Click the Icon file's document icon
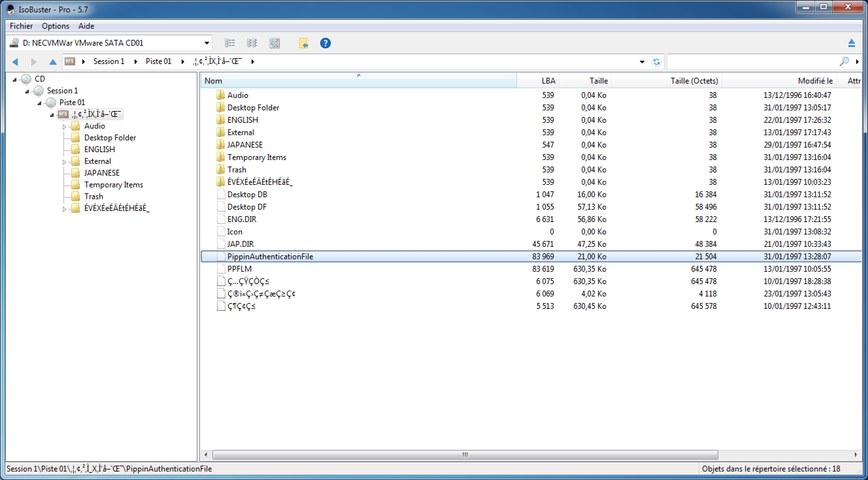 tap(221, 232)
